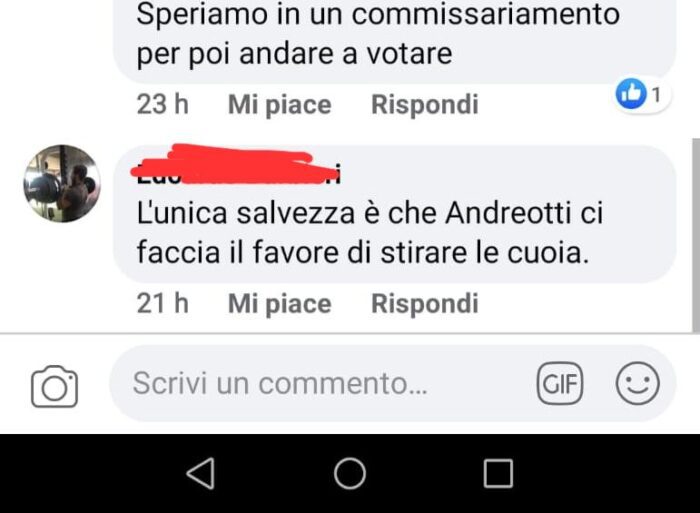Like the Andreotti comment via Mi piace
The height and width of the screenshot is (513, 700).
[279, 304]
